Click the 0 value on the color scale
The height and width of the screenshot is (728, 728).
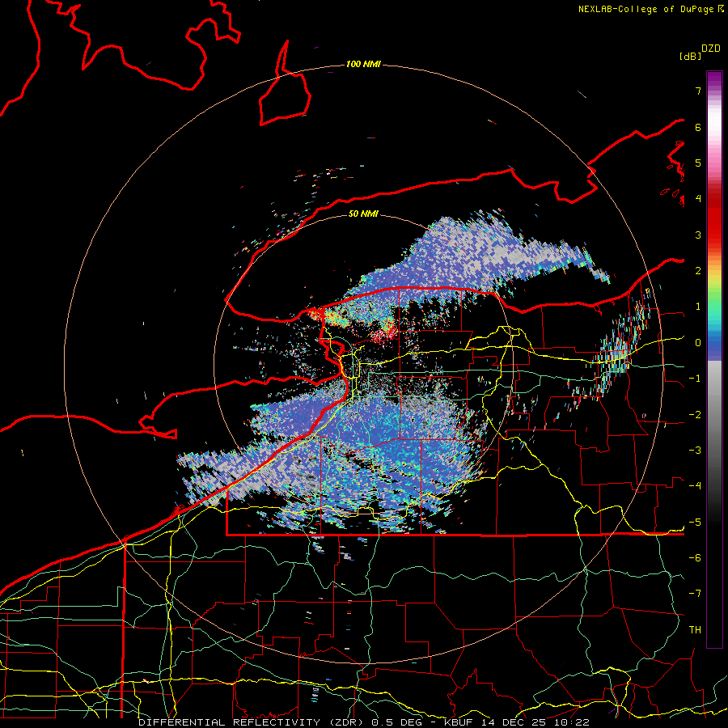tap(698, 343)
